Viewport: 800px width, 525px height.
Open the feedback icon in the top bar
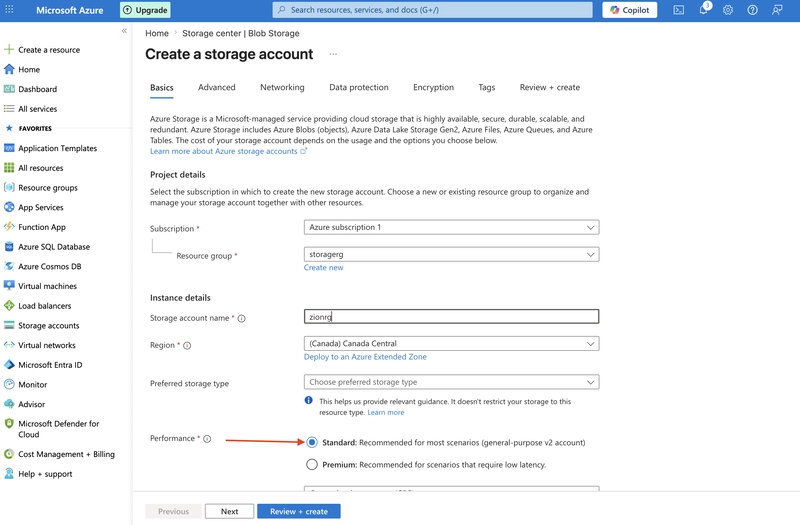point(777,10)
